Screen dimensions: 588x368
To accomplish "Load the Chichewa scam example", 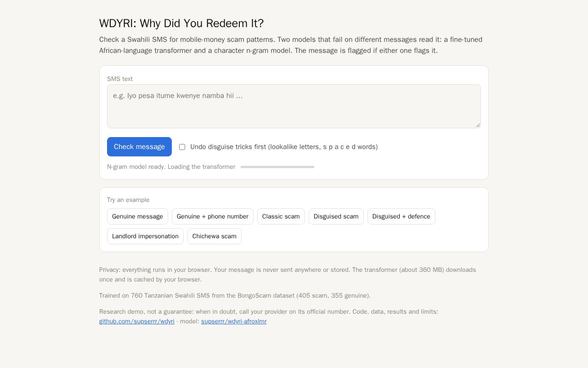I will [215, 236].
